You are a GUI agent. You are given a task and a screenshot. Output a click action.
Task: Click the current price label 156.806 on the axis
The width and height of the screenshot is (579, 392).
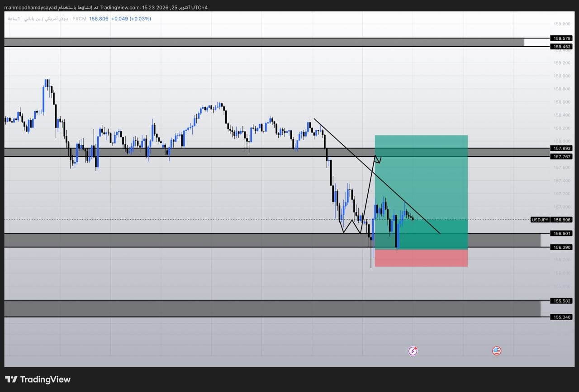(x=561, y=220)
